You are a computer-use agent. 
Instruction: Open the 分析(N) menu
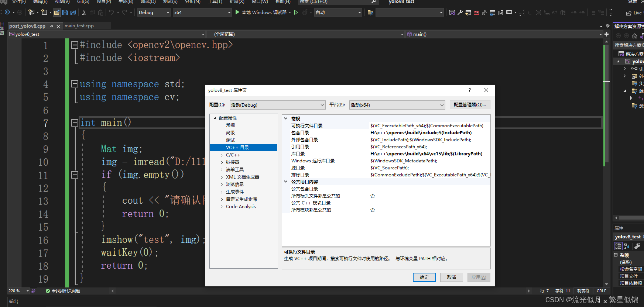(192, 1)
